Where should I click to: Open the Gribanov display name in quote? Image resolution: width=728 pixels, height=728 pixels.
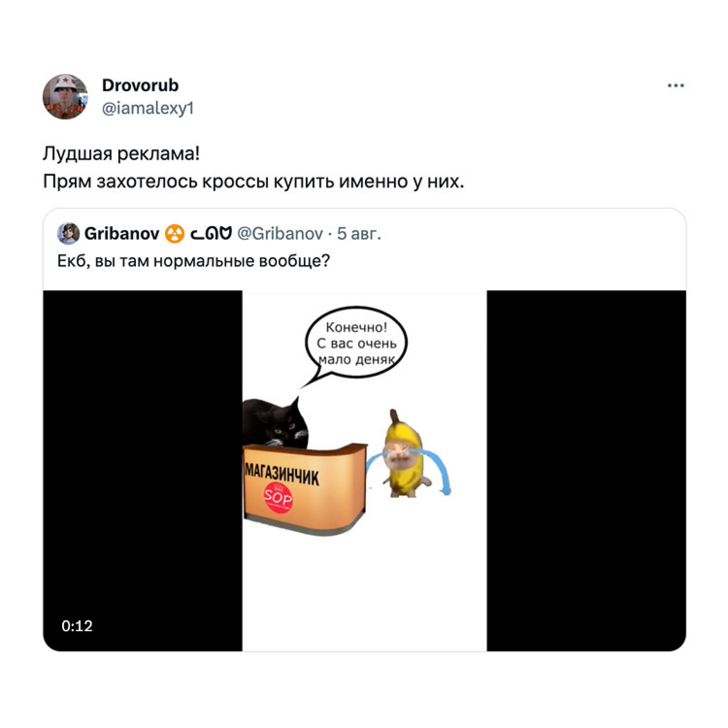(x=122, y=234)
